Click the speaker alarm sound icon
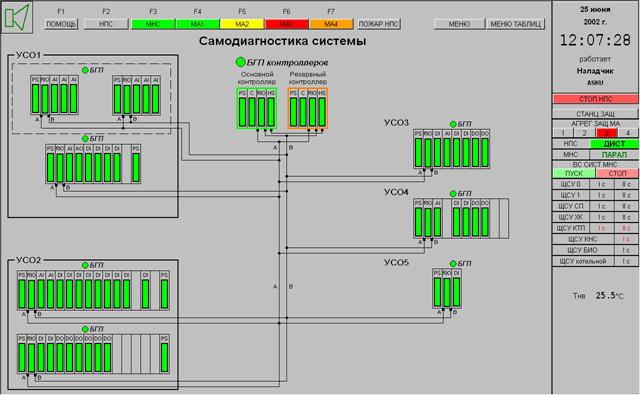This screenshot has width=640, height=395. coord(18,17)
